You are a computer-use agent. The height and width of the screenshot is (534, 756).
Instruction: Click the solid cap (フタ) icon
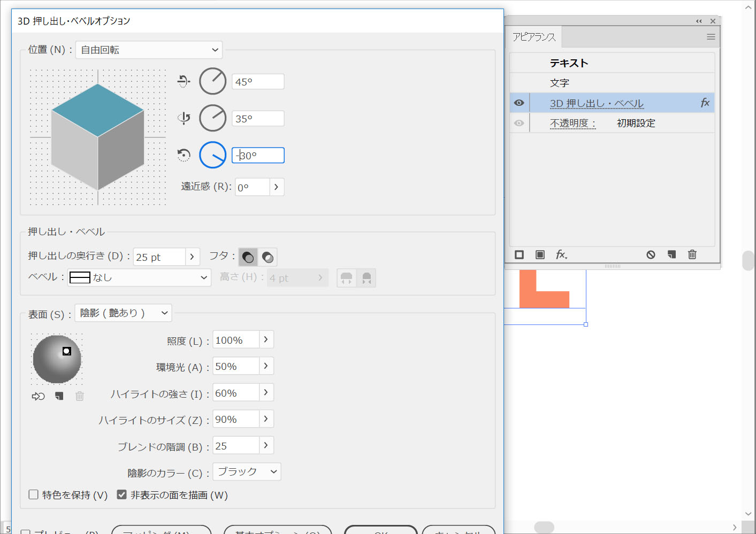248,257
